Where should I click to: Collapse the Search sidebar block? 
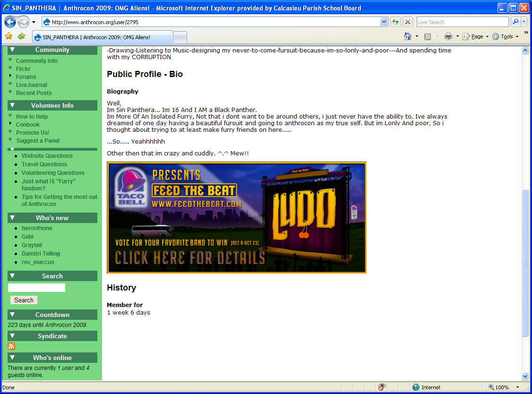click(x=13, y=275)
